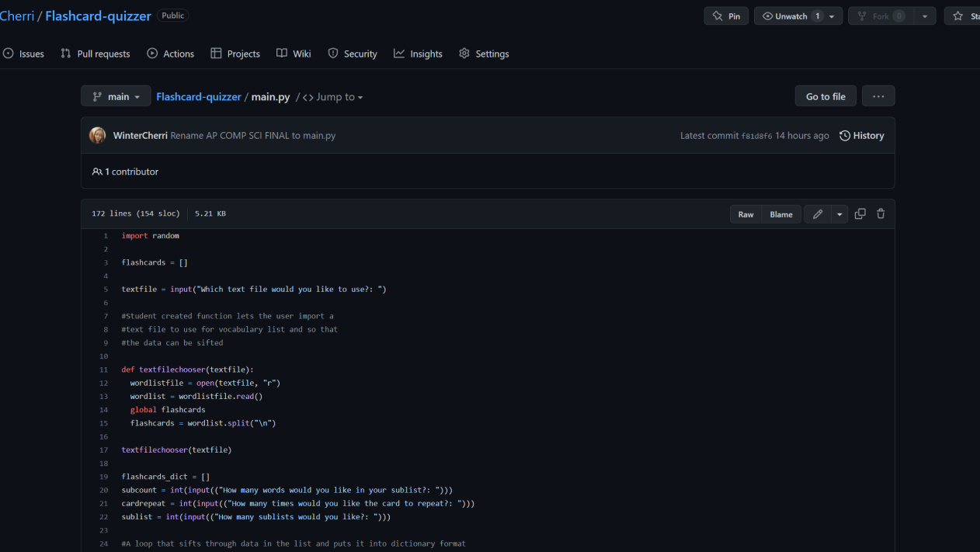The image size is (980, 552).
Task: Open the Wiki tab
Action: tap(294, 54)
